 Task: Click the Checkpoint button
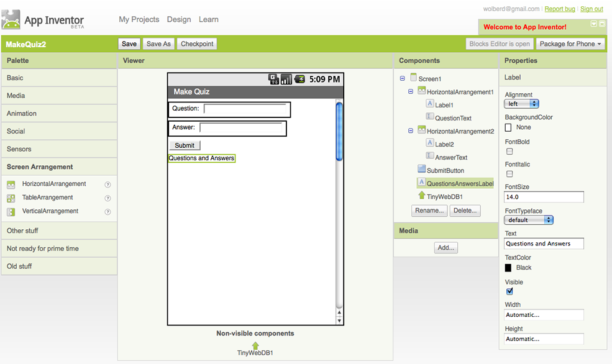click(197, 43)
